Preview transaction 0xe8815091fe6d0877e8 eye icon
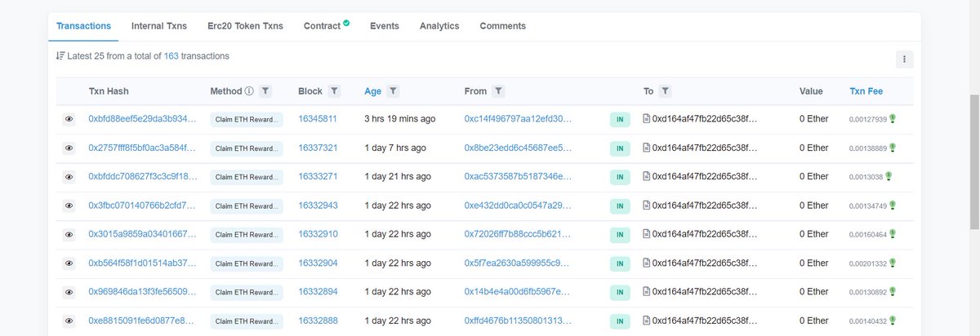Viewport: 980px width, 336px height. click(69, 321)
